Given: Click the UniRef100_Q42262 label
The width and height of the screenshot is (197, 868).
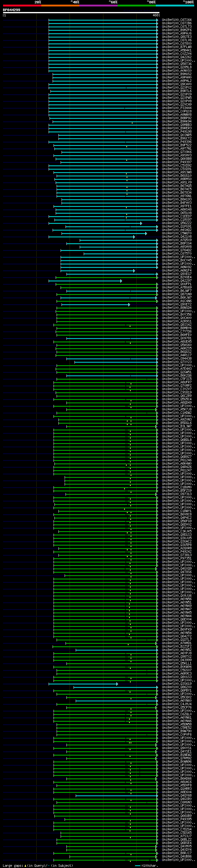Looking at the screenshot, I should [176, 57].
